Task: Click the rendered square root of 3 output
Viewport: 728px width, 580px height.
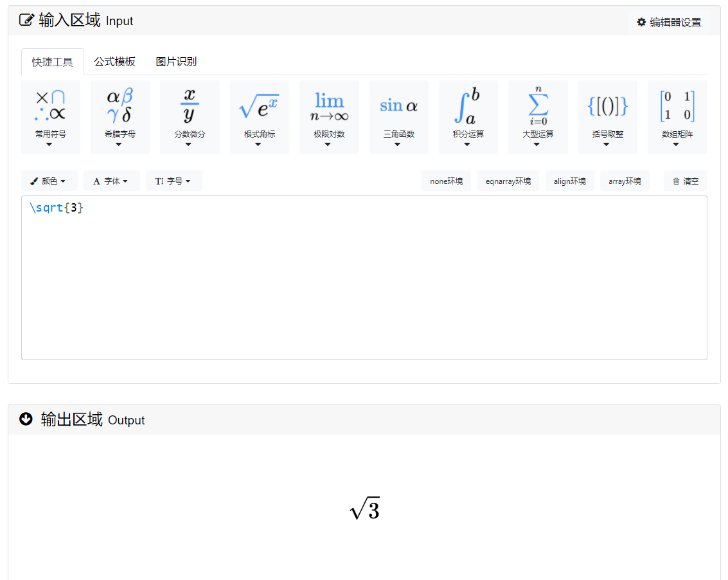Action: tap(365, 509)
